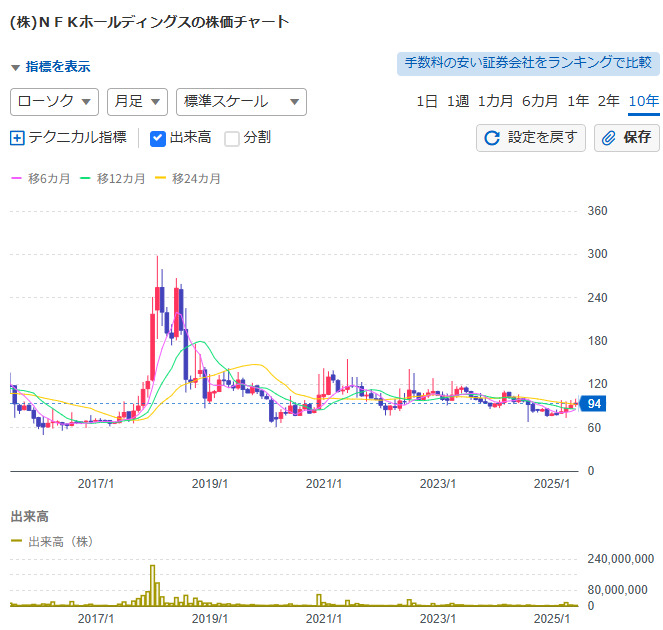Open the 月足 interval dropdown

(137, 102)
